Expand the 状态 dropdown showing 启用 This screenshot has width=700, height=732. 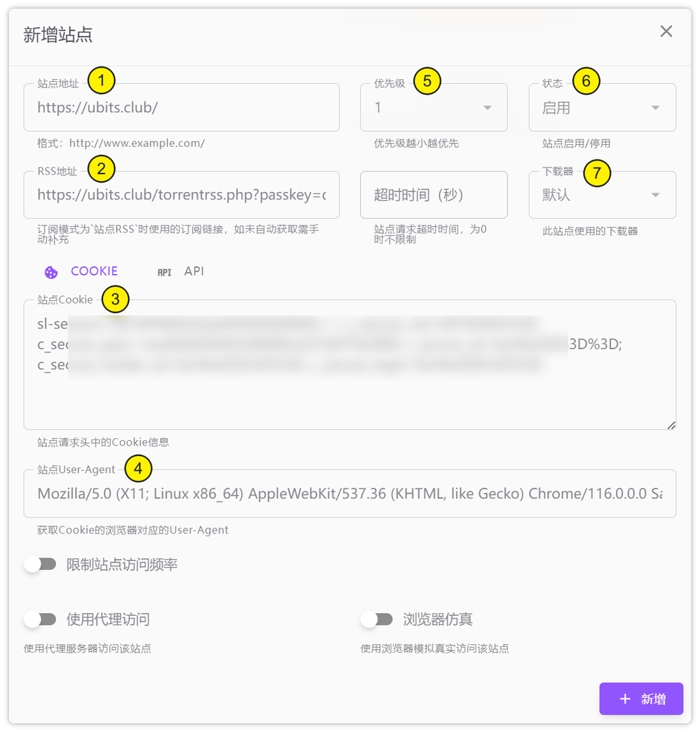602,108
